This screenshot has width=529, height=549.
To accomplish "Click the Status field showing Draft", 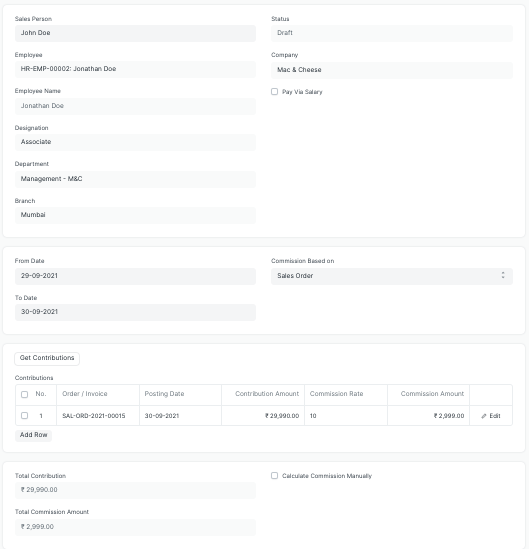I will click(x=392, y=33).
